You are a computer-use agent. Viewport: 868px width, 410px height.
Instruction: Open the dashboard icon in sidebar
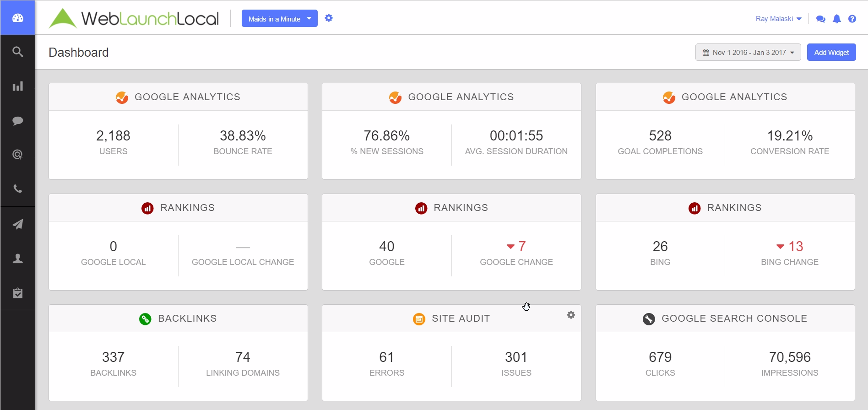click(x=17, y=18)
